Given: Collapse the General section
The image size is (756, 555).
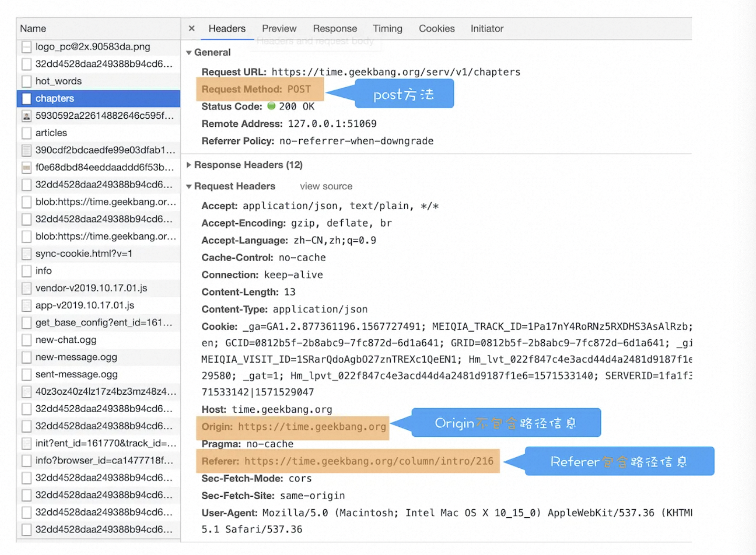Looking at the screenshot, I should (189, 53).
